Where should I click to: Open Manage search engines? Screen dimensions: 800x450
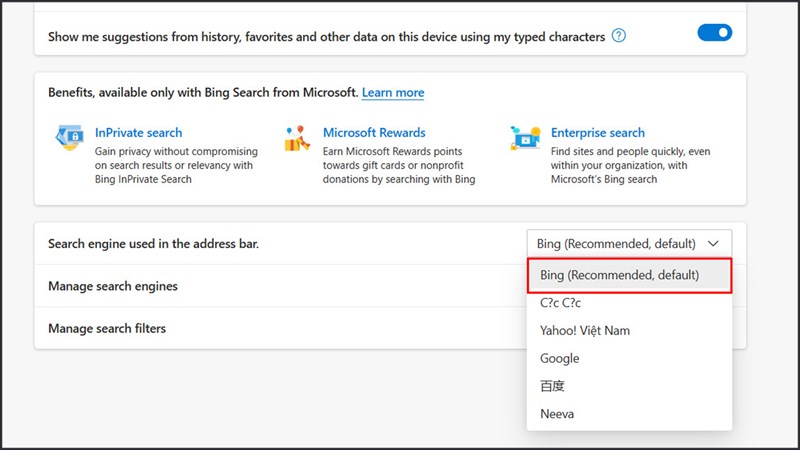113,286
